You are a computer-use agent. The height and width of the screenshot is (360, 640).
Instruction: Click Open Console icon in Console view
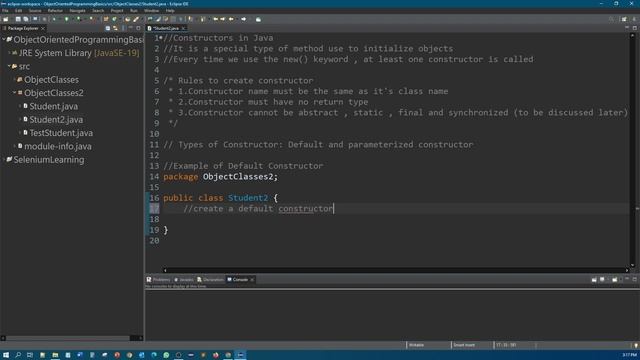(615, 280)
